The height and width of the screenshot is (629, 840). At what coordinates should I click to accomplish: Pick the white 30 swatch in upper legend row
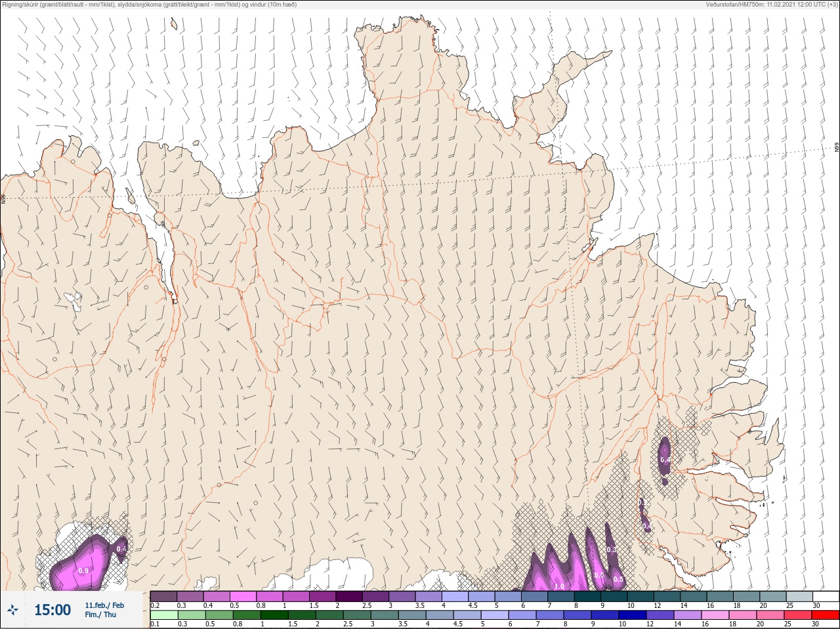pyautogui.click(x=826, y=596)
